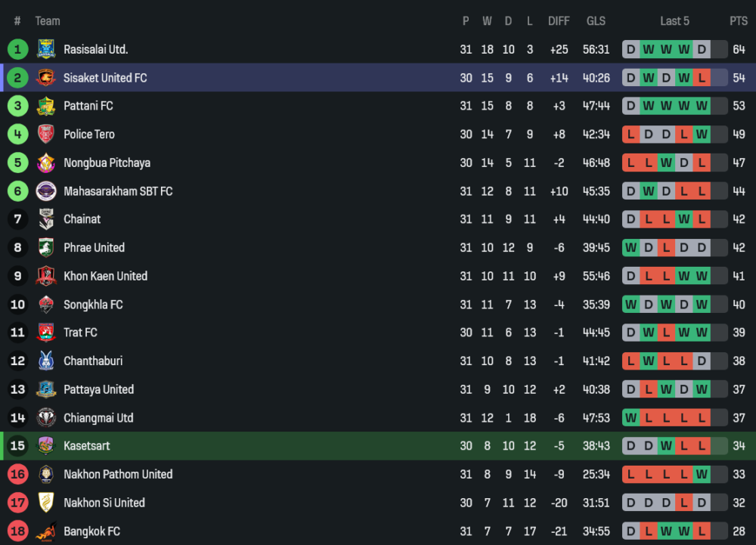The image size is (756, 545).
Task: Click the GLS column header
Action: click(596, 21)
